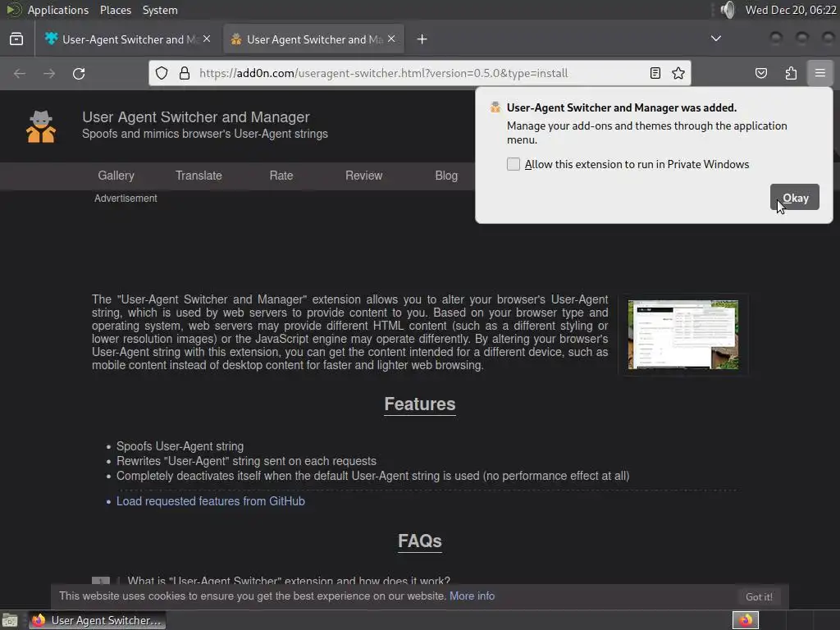Confirm with the Okay button

[794, 198]
